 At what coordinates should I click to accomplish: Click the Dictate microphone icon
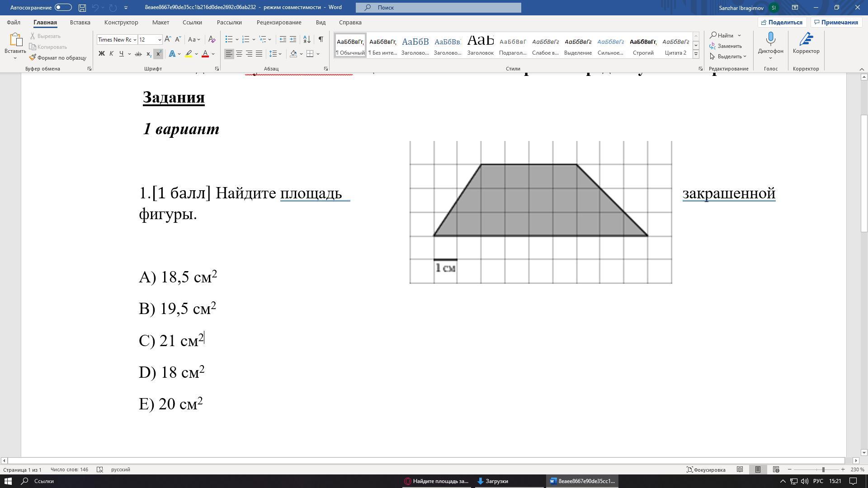coord(771,38)
